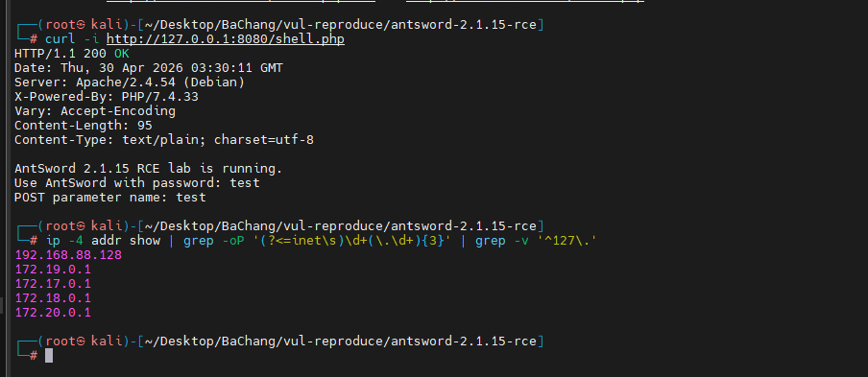Viewport: 868px width, 377px height.
Task: Click the IP address 172.19.0.1
Action: coord(53,270)
